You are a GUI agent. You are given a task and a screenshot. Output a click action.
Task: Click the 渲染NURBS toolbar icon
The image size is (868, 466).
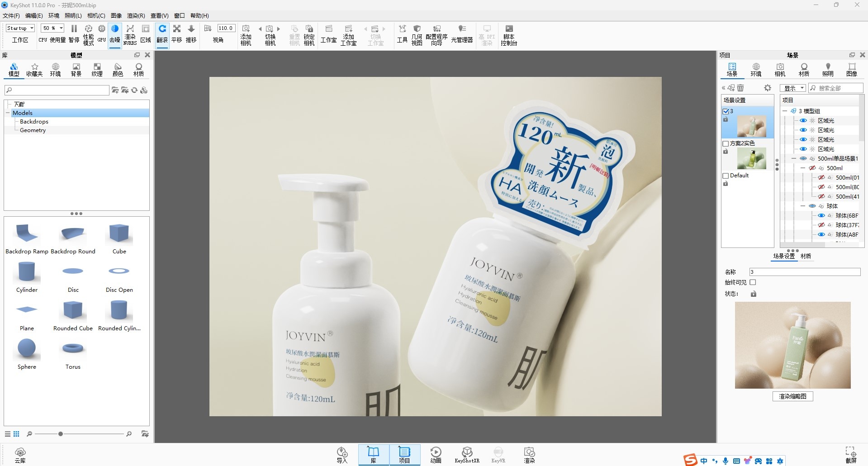coord(130,35)
